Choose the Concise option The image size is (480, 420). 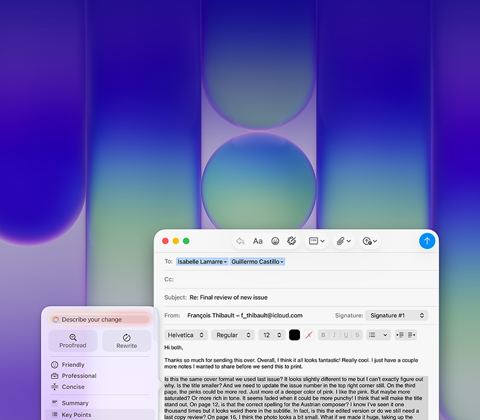click(x=68, y=387)
